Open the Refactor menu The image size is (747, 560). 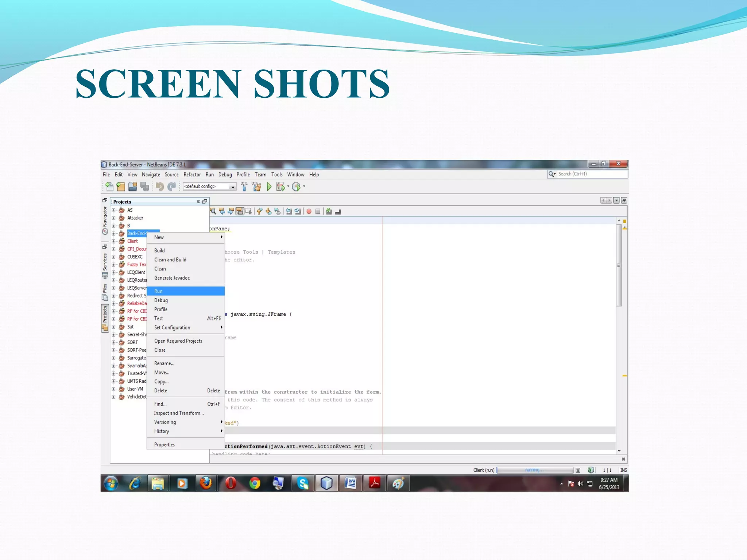point(192,175)
